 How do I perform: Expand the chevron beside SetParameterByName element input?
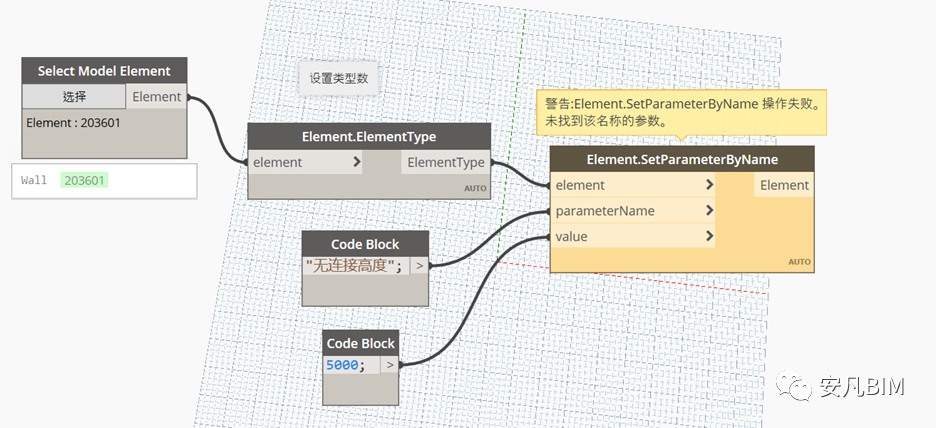point(709,185)
